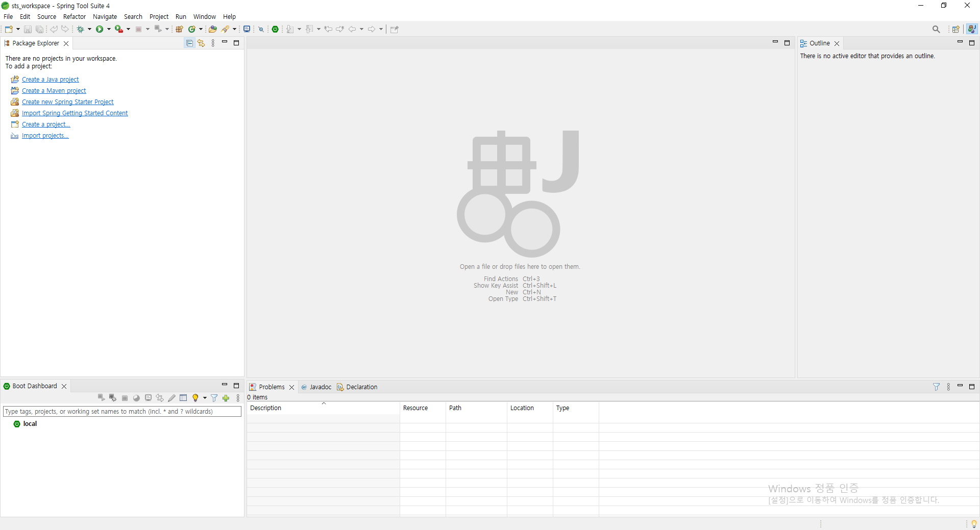Minimize the Package Explorer view
Screen dimensions: 980x530
225,42
